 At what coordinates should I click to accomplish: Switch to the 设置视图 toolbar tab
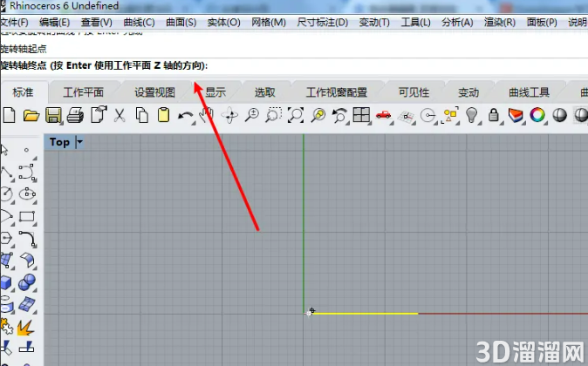click(x=155, y=92)
